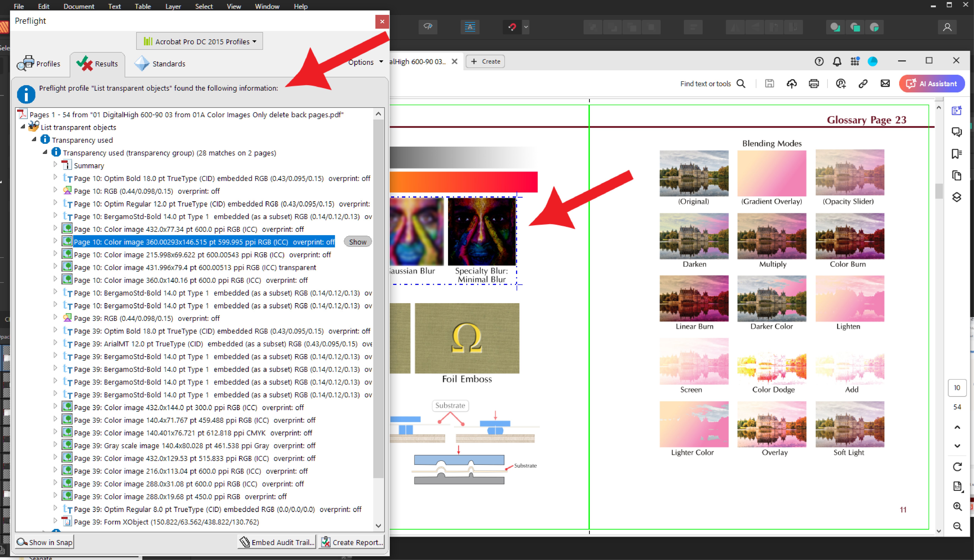974x560 pixels.
Task: Switch to the Profiles tab in Preflight
Action: [x=38, y=63]
